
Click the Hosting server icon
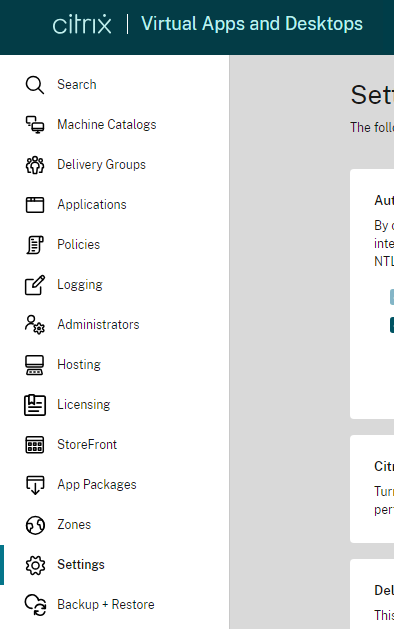point(35,365)
